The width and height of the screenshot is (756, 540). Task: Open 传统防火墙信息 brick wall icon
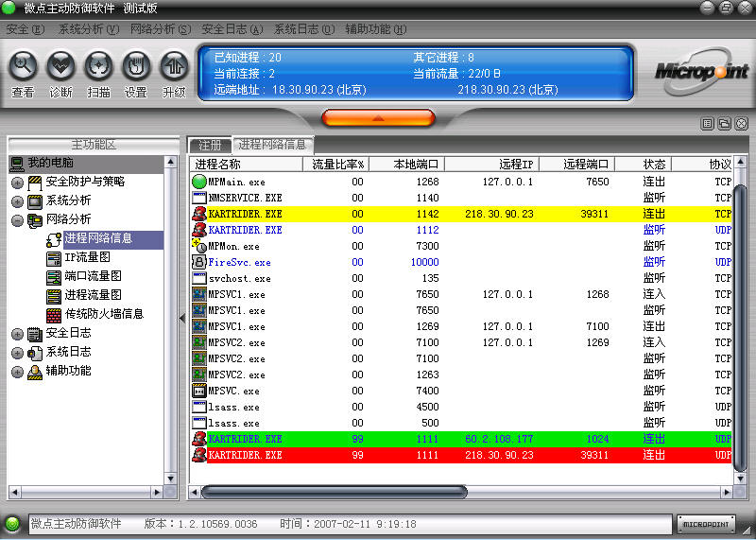click(x=54, y=315)
